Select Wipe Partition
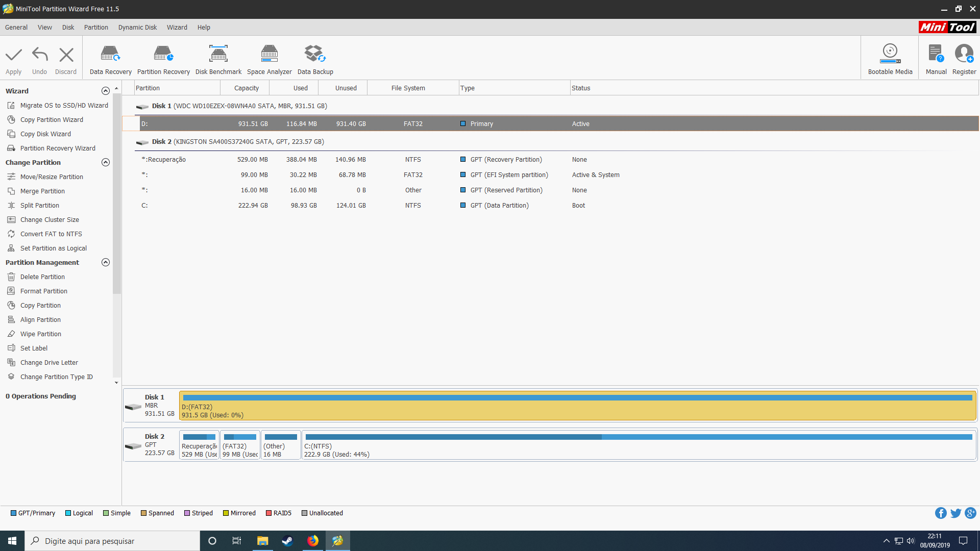980x551 pixels. point(34,334)
